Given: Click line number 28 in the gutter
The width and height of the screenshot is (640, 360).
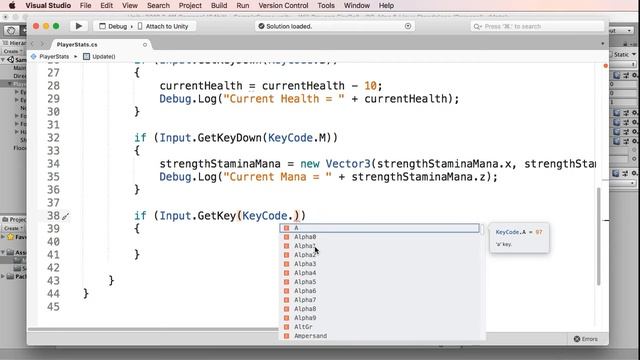Looking at the screenshot, I should point(53,86).
